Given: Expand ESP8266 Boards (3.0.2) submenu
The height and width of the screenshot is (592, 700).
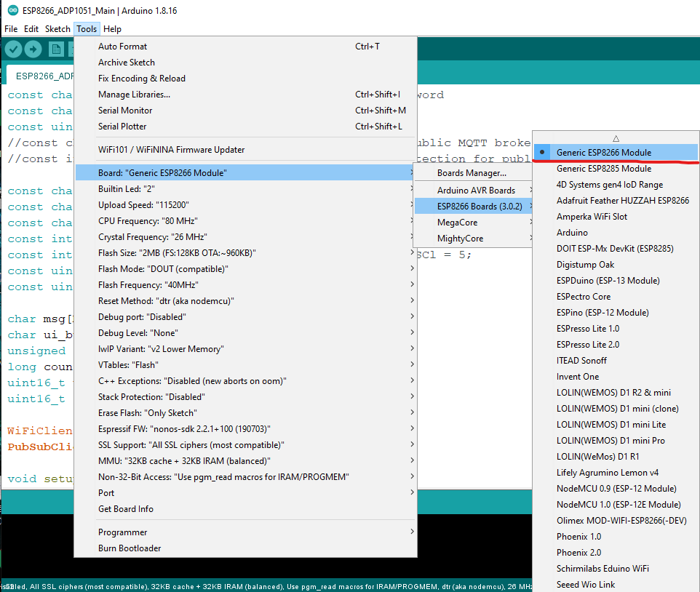Looking at the screenshot, I should click(x=473, y=207).
